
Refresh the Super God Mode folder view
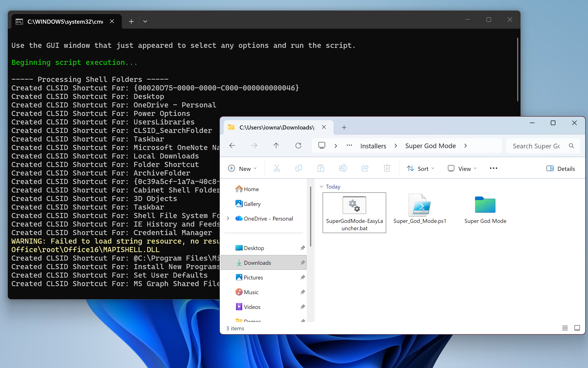coord(298,146)
